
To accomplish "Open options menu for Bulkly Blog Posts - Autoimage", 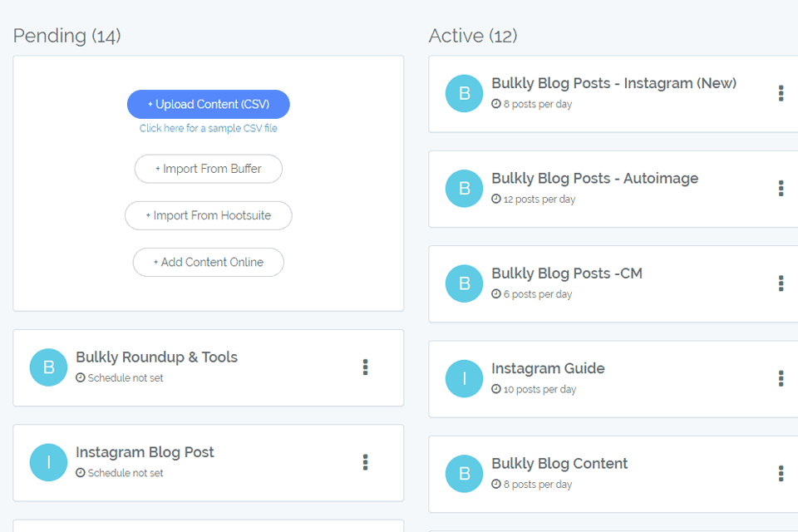I will pos(781,189).
